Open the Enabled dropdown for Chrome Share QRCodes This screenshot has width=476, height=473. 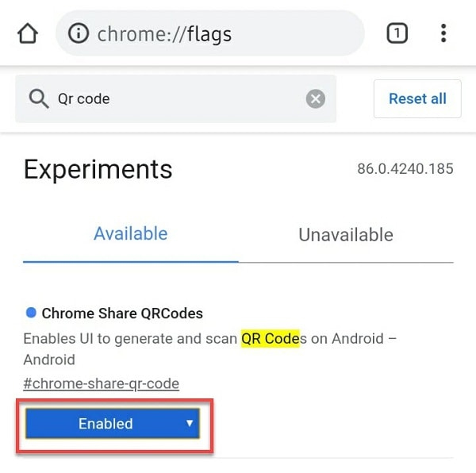pyautogui.click(x=106, y=424)
